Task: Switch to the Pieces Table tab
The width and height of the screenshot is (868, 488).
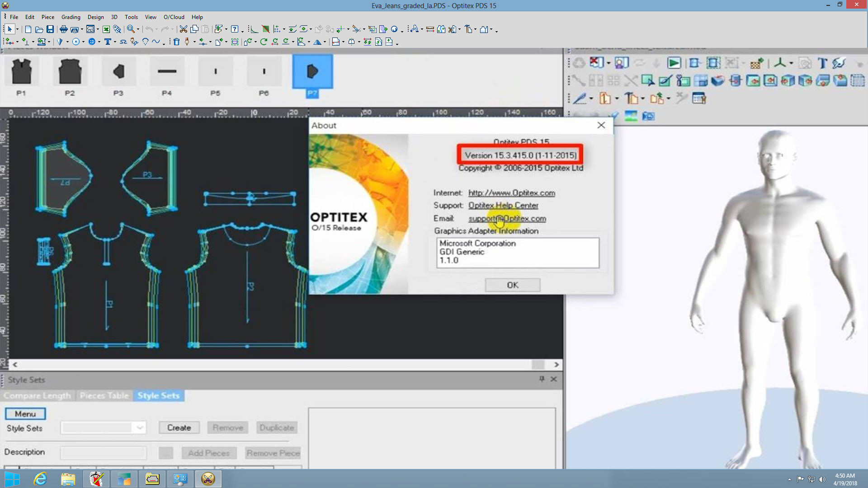Action: 104,395
